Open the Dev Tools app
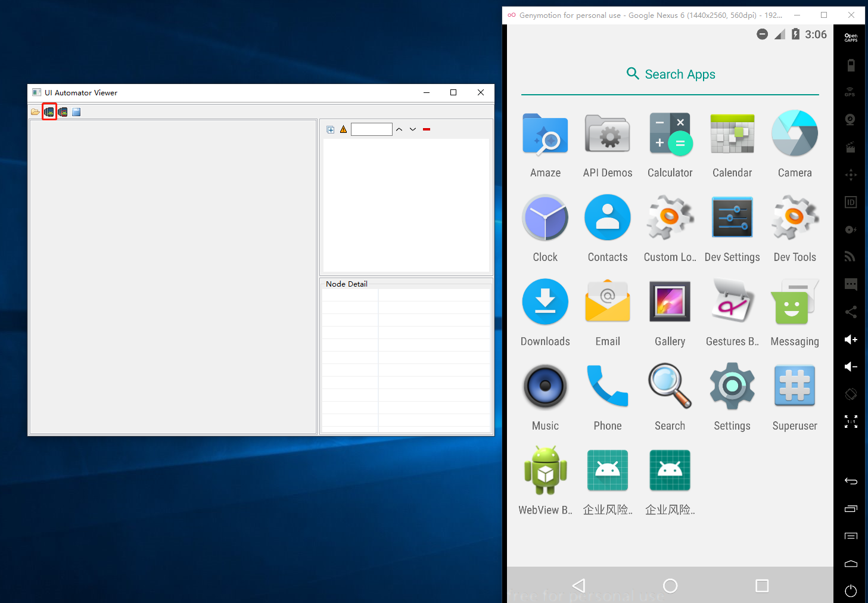 [795, 229]
